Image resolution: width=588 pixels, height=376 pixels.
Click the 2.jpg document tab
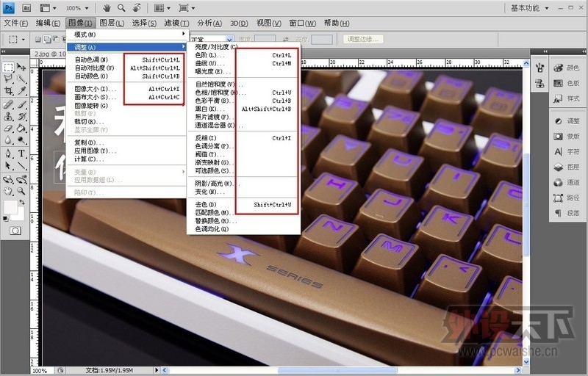pyautogui.click(x=50, y=54)
